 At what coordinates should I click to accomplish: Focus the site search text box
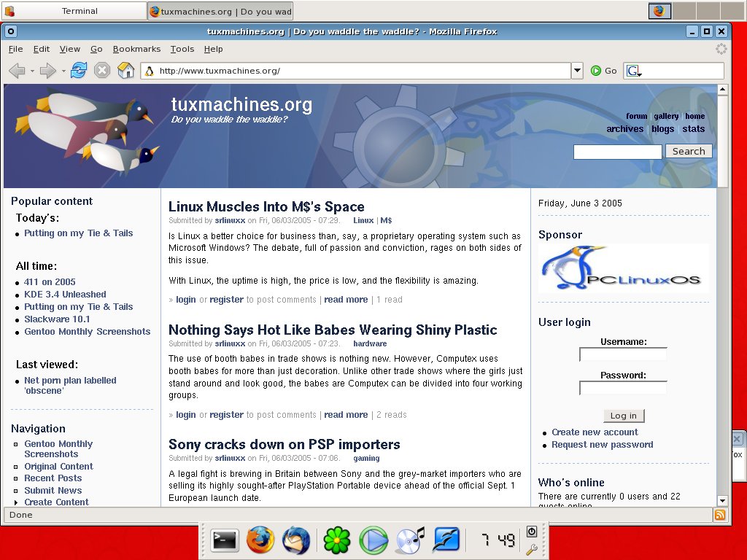[618, 152]
